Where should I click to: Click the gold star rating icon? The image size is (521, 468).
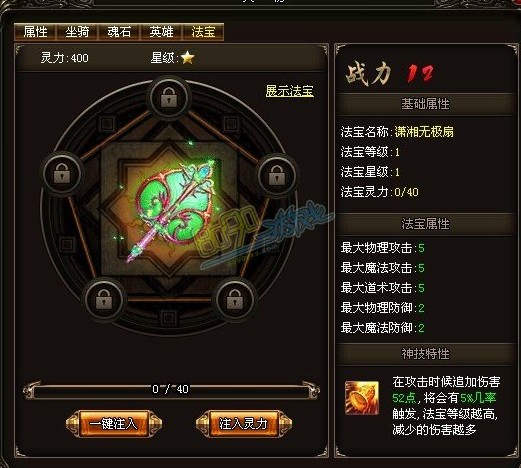click(x=188, y=58)
